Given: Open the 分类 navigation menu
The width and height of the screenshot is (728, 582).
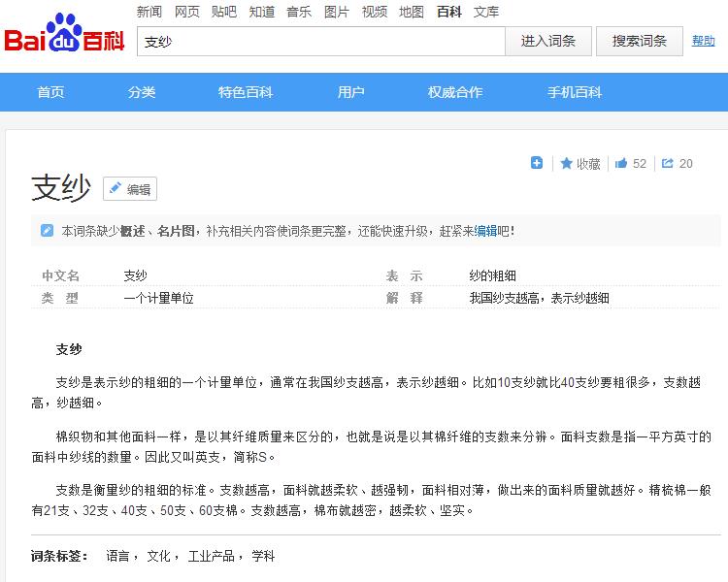Looking at the screenshot, I should (x=142, y=92).
